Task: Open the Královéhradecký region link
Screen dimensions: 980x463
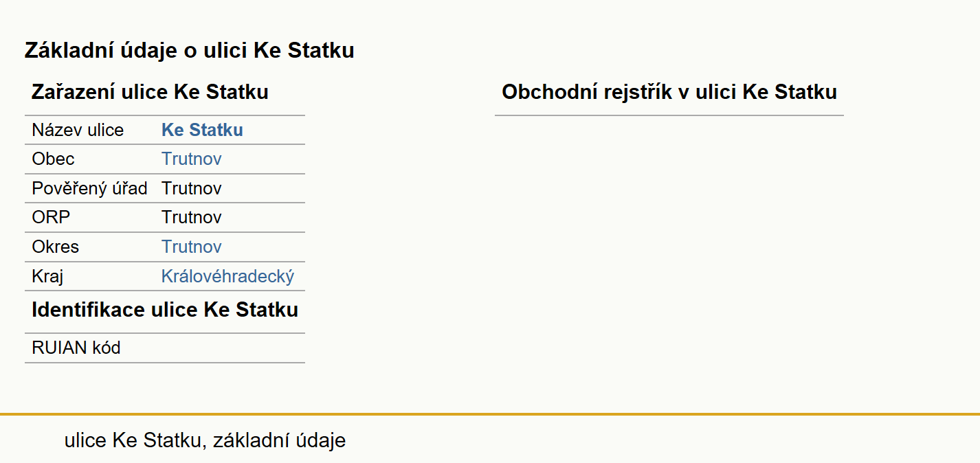Action: click(227, 276)
